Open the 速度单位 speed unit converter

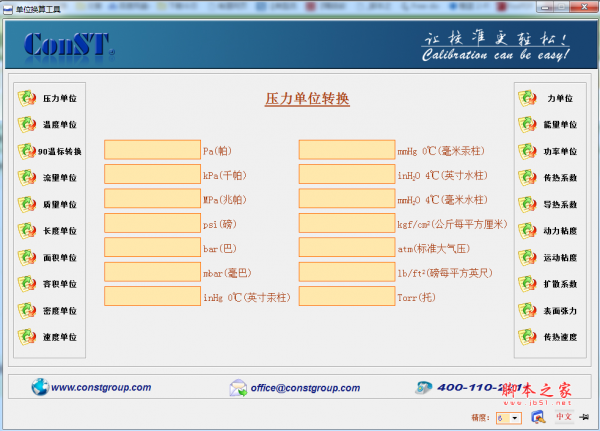tap(47, 337)
